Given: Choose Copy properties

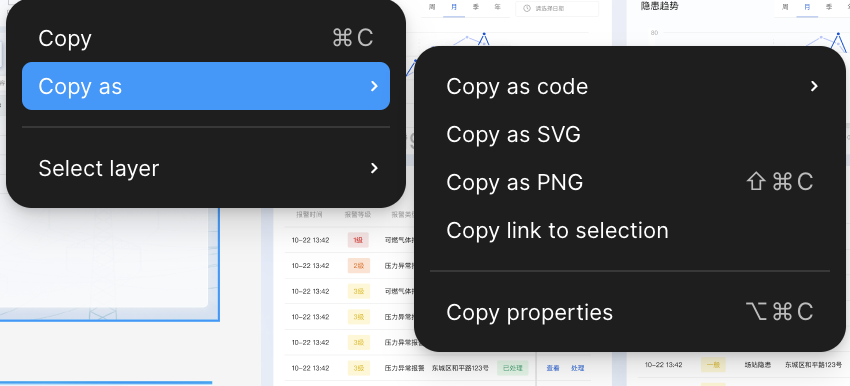Looking at the screenshot, I should 630,312.
